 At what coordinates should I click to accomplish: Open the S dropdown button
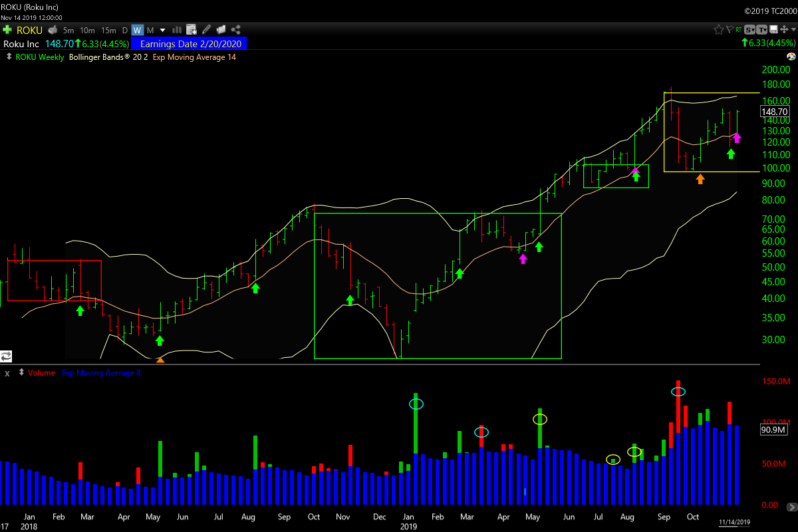click(749, 29)
